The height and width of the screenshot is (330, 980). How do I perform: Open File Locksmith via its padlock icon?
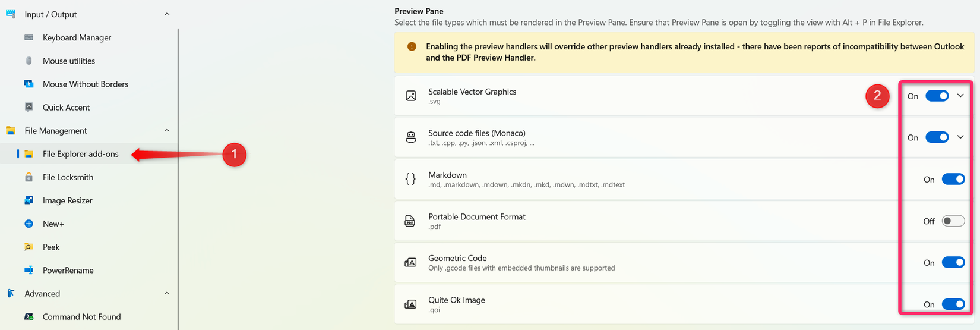(29, 177)
